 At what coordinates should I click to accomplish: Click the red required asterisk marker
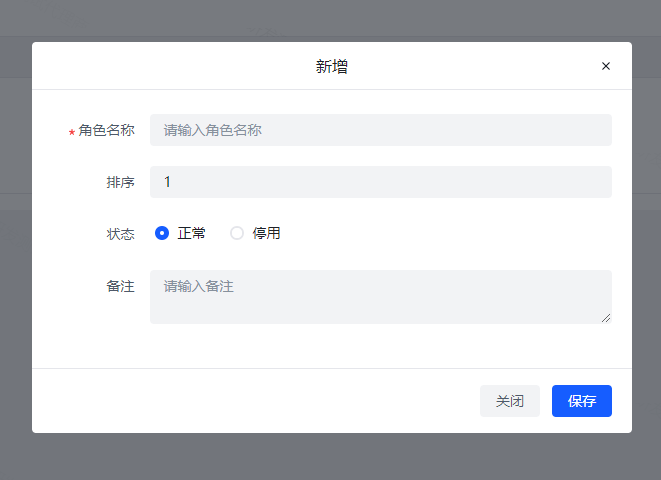(71, 133)
